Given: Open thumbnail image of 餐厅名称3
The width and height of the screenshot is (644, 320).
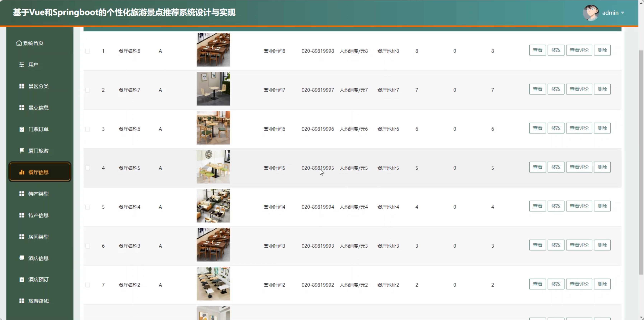Looking at the screenshot, I should click(213, 245).
